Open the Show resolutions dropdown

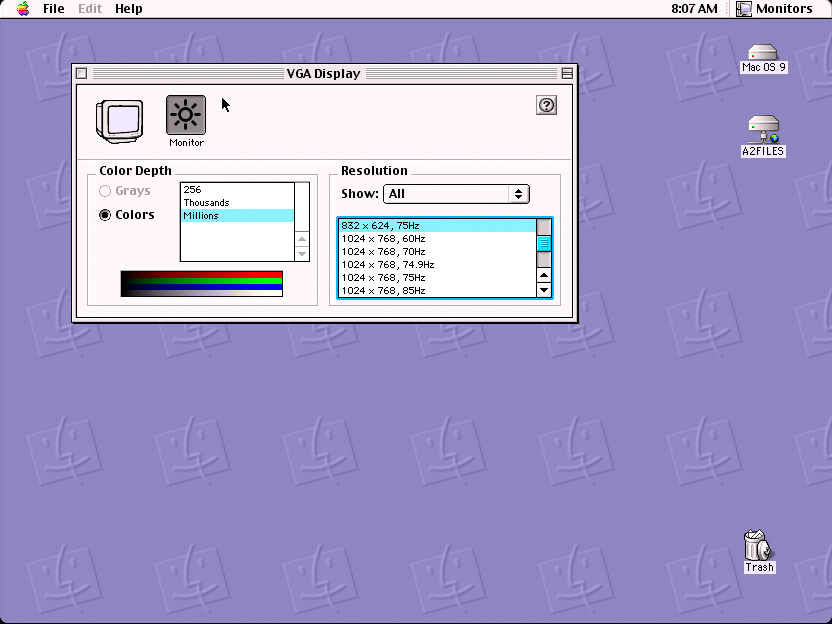[x=456, y=194]
